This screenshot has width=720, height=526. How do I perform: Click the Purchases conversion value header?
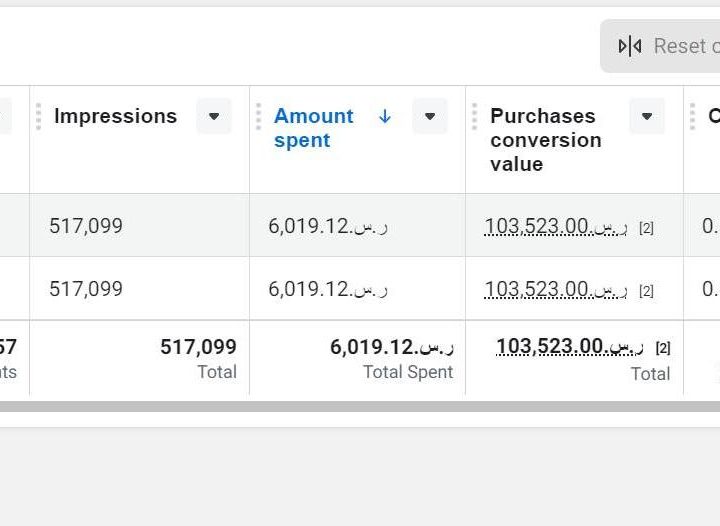545,140
